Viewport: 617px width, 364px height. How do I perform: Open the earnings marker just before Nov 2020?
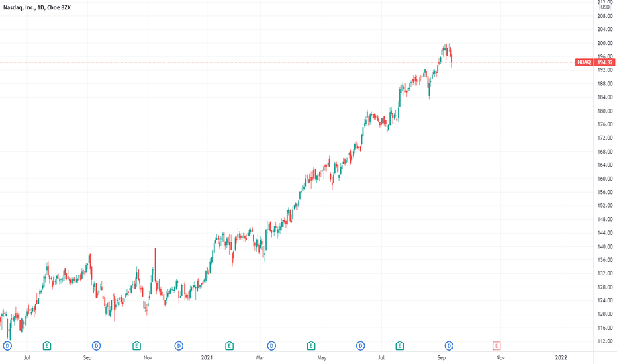[x=136, y=346]
